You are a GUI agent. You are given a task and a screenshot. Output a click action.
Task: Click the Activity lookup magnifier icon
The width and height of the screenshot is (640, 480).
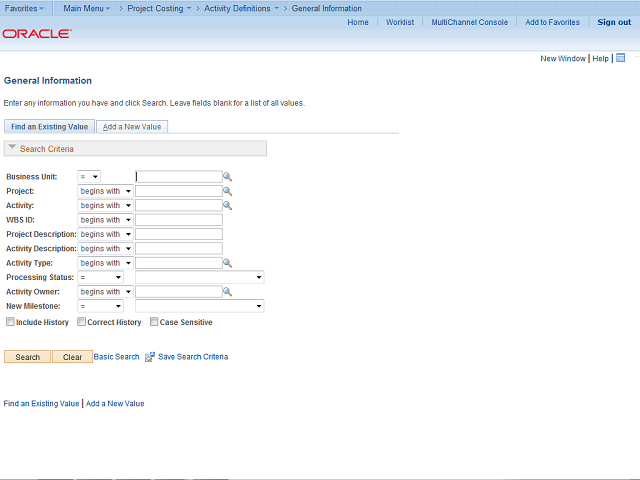(x=228, y=206)
